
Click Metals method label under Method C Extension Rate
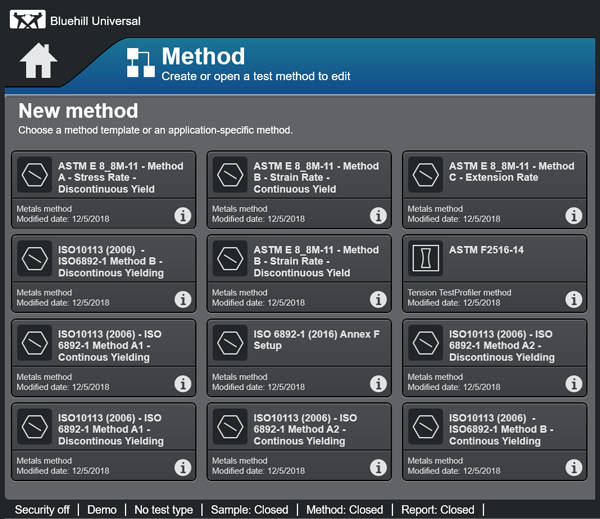435,209
